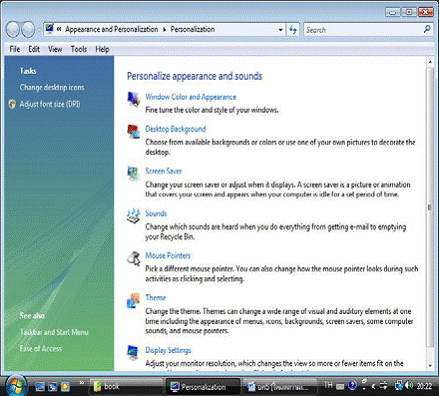439x396 pixels.
Task: Click the Desktop Background icon
Action: 133,131
